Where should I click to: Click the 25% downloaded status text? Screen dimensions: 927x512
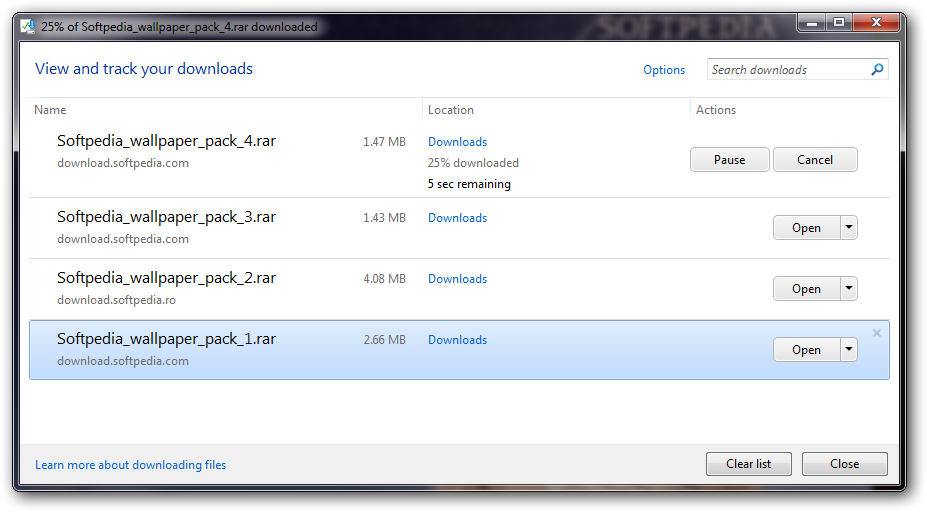coord(473,163)
